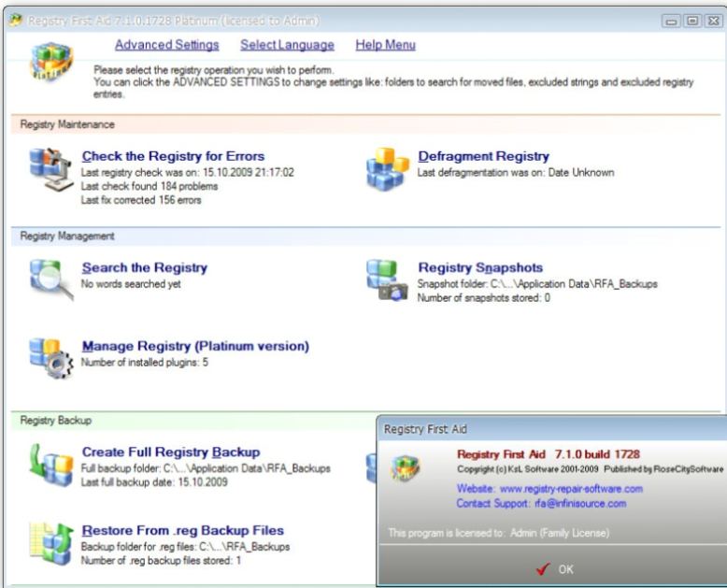Screen dimensions: 727x588
Task: Click the Defragment Registry cubes icon
Action: pos(388,169)
